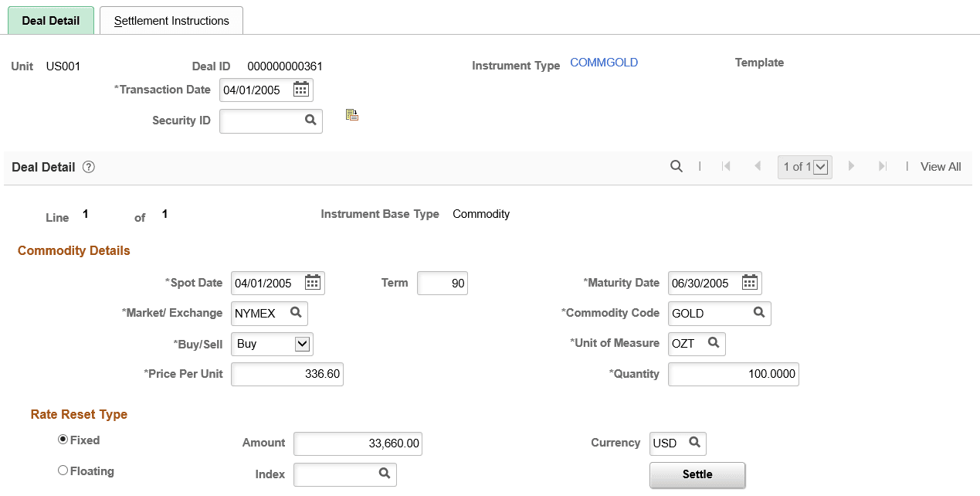This screenshot has height=496, width=980.
Task: Select the Floating rate reset option
Action: point(63,471)
